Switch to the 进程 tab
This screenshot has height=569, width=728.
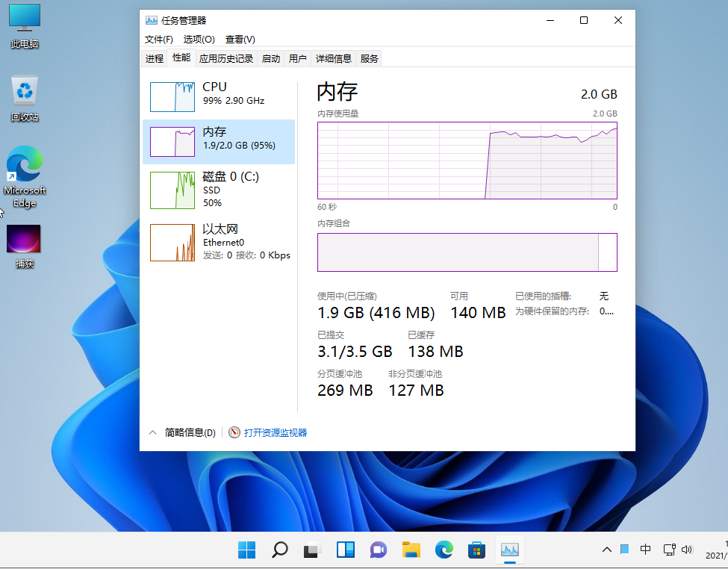pyautogui.click(x=155, y=58)
